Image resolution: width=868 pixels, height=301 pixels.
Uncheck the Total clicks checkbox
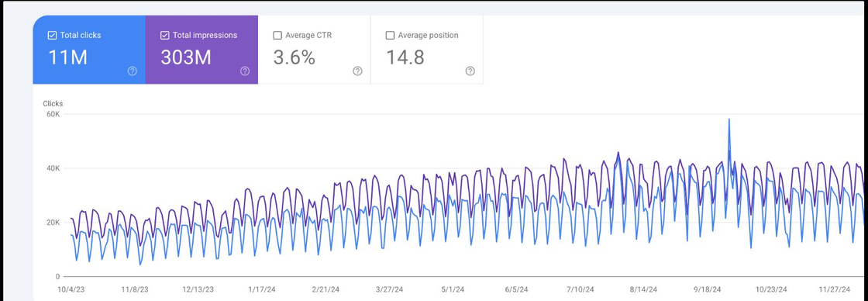(52, 35)
